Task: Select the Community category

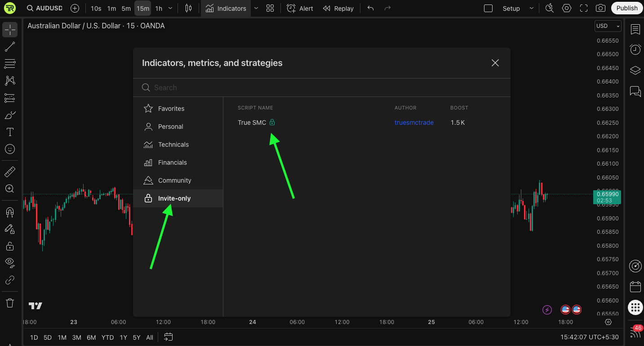Action: coord(174,180)
